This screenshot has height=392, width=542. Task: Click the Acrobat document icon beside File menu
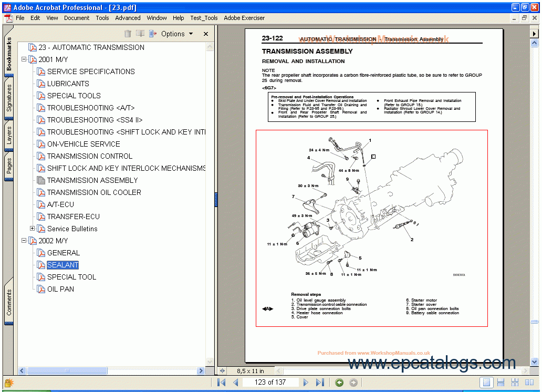pos(8,18)
